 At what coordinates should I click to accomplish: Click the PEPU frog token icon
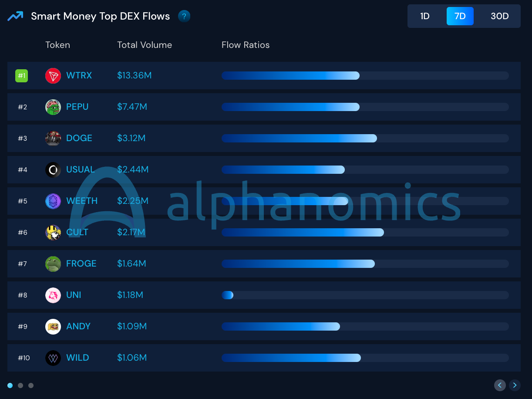click(x=53, y=107)
